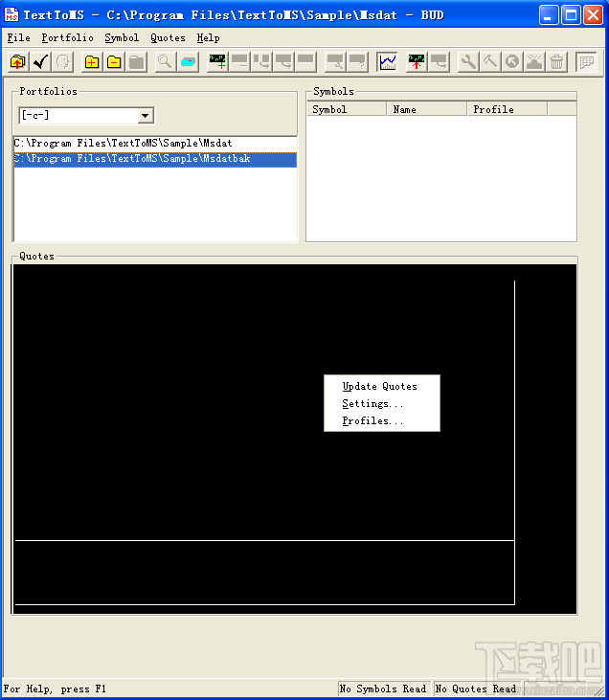Click the grayed circular stop icon
The image size is (609, 700).
pos(512,62)
